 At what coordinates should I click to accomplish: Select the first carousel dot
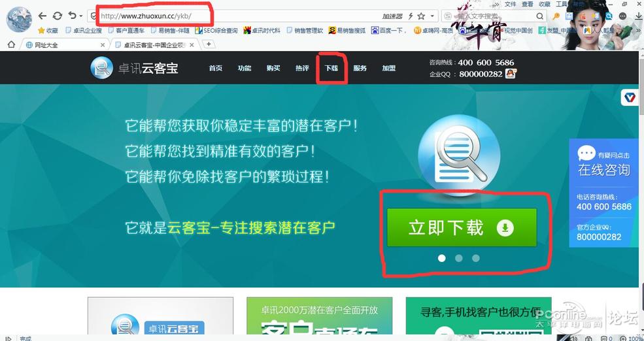click(x=442, y=258)
